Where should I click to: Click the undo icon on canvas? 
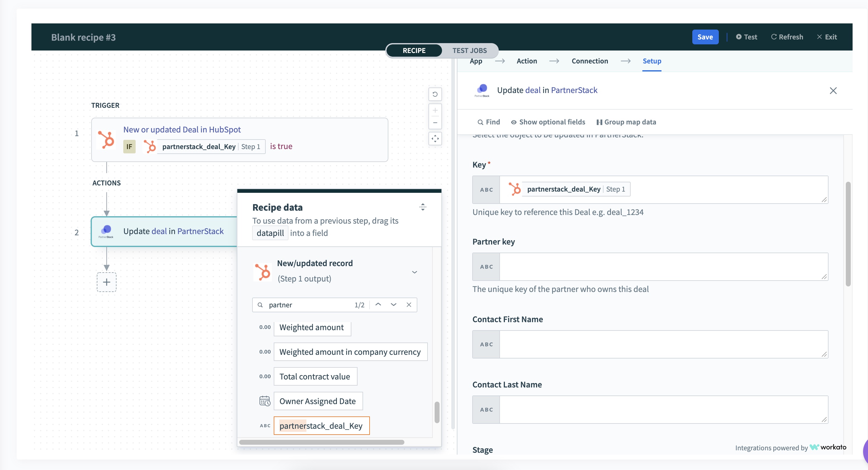[x=435, y=94]
